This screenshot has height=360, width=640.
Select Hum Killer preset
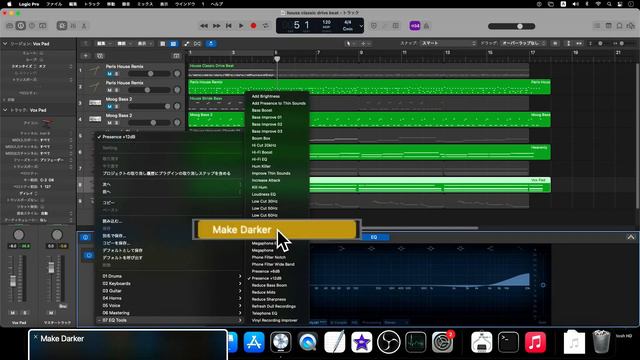point(261,166)
